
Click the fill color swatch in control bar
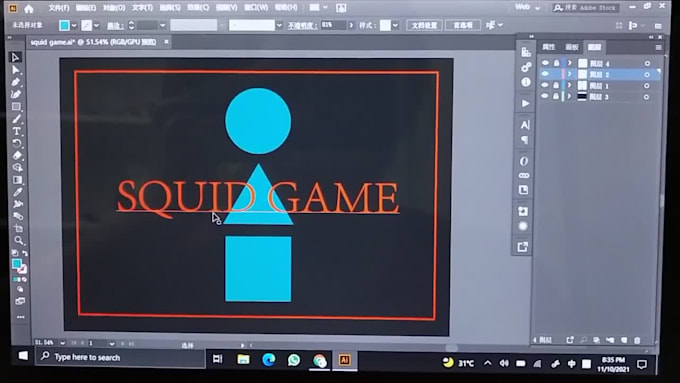64,26
